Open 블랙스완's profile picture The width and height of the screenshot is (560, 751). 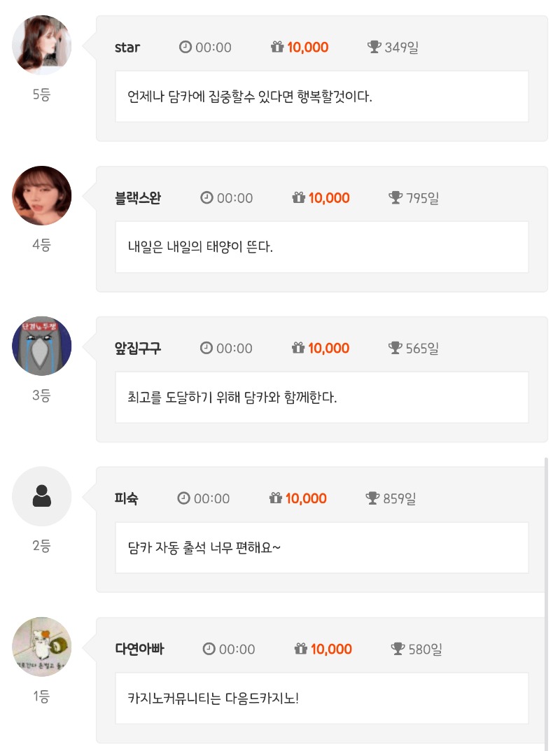pos(42,195)
